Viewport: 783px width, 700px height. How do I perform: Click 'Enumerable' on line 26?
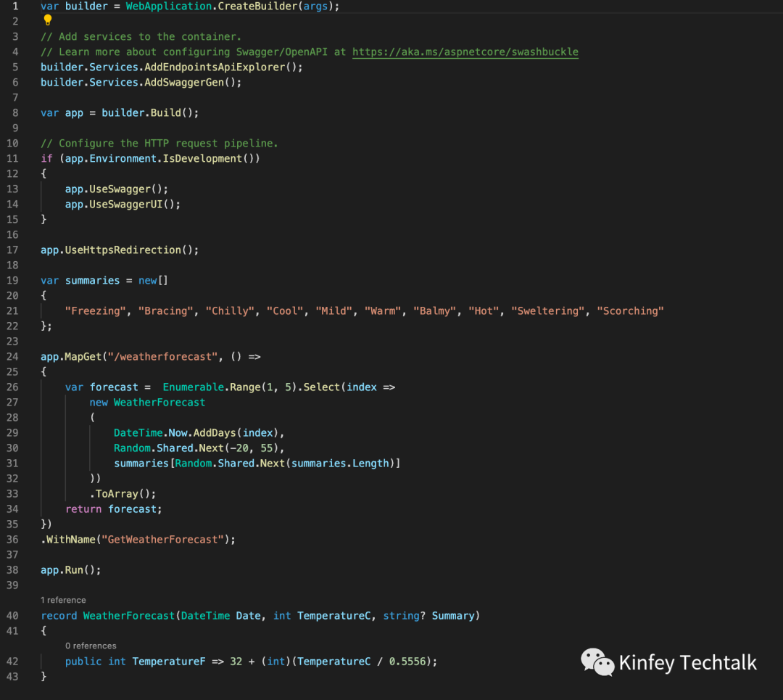click(x=194, y=387)
